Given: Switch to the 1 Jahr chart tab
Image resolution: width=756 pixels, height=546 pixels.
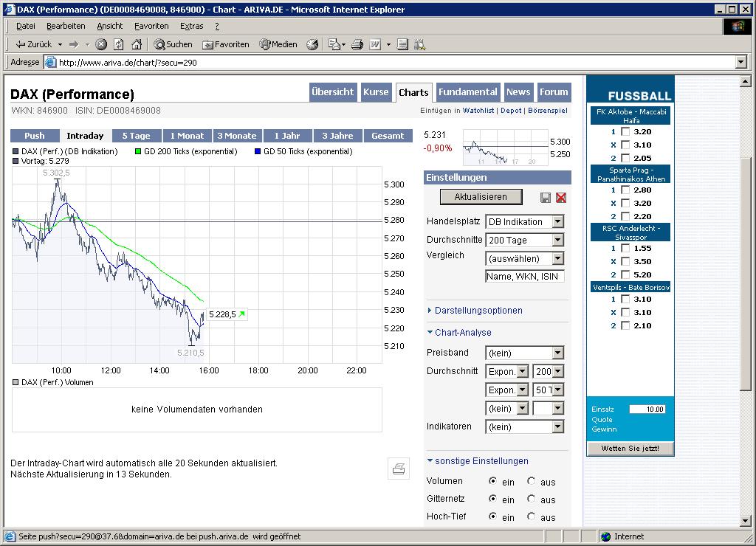Looking at the screenshot, I should [x=287, y=136].
